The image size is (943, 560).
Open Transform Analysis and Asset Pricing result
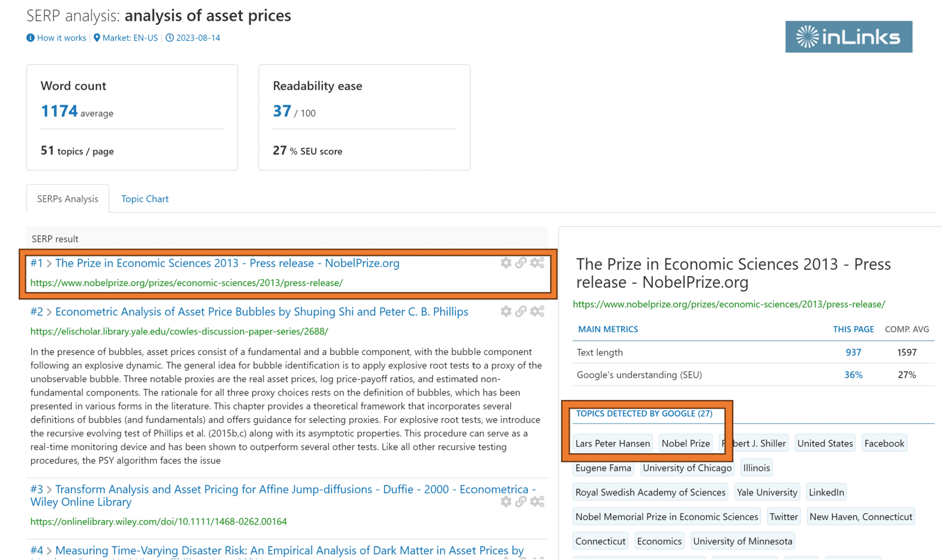pyautogui.click(x=283, y=496)
